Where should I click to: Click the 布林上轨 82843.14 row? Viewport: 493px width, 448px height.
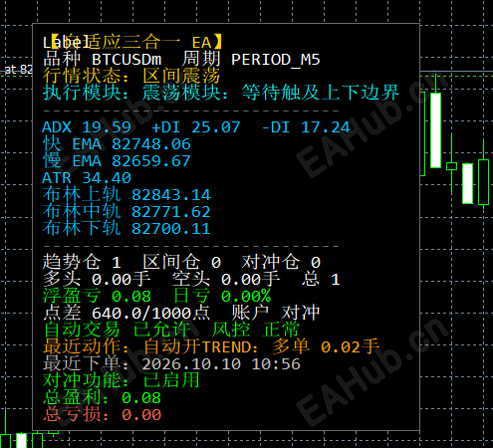[126, 195]
